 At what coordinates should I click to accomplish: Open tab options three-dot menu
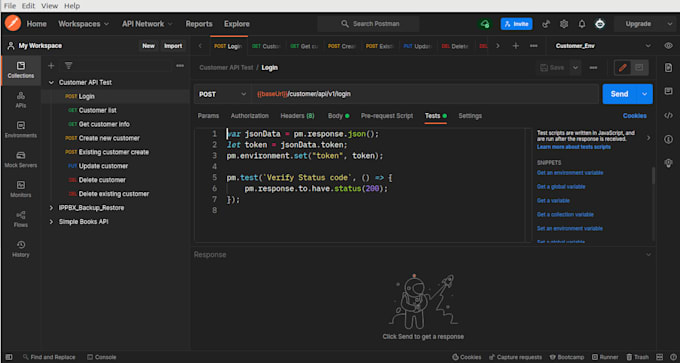(x=534, y=46)
